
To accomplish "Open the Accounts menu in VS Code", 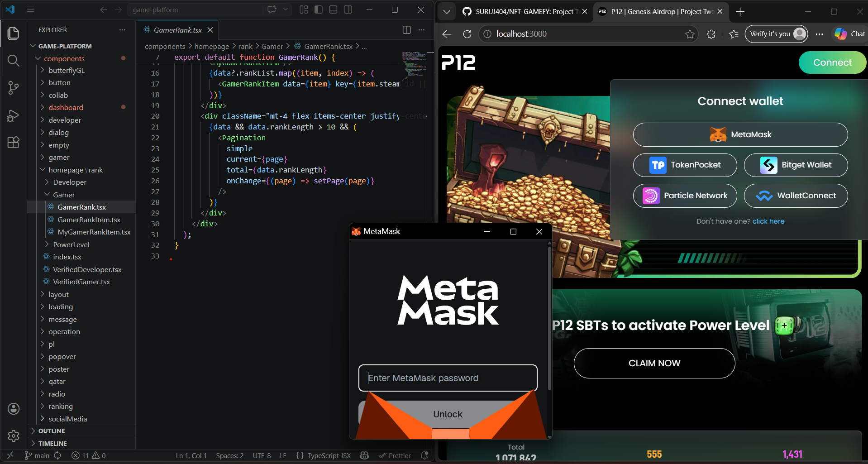I will coord(14,409).
